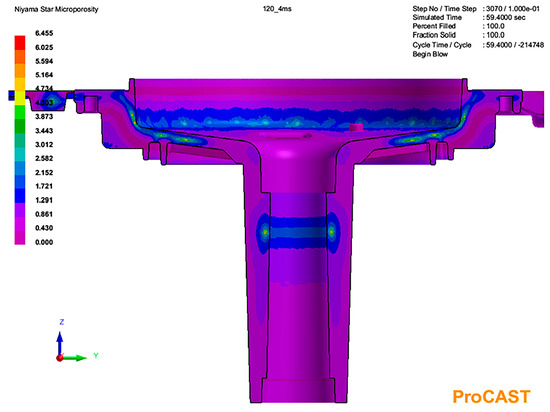Click the legend value 6.025

click(44, 47)
